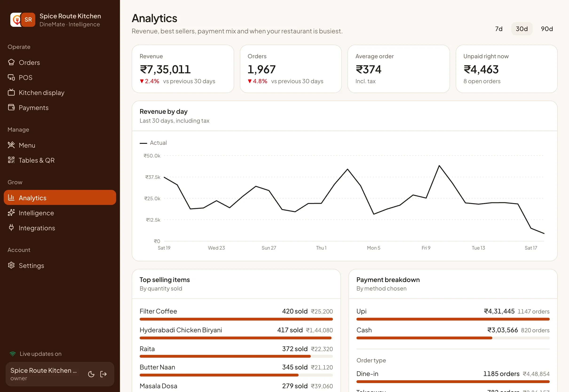Image resolution: width=569 pixels, height=392 pixels.
Task: Click the Fri 9 peak on revenue line
Action: 439,165
